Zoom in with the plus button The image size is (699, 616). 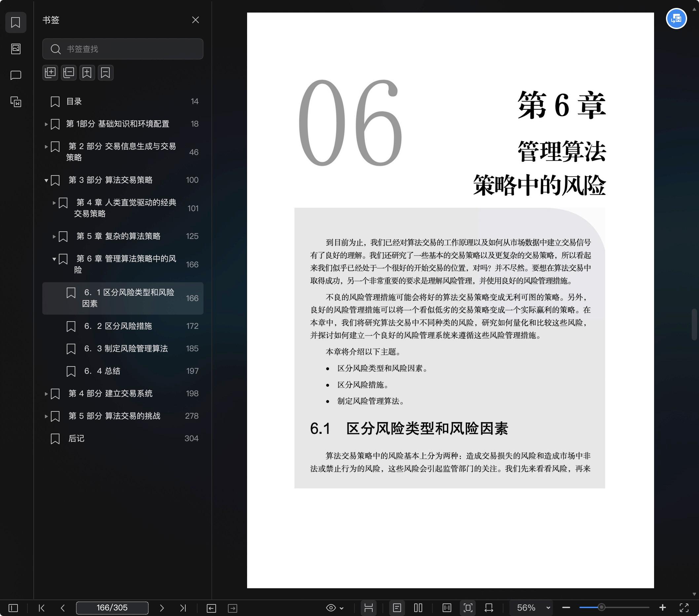pos(662,608)
